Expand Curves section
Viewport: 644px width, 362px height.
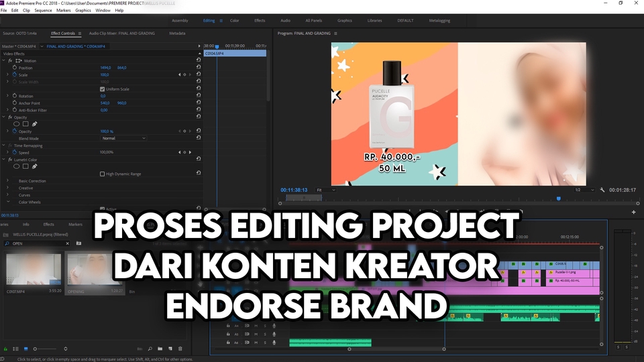(x=7, y=194)
